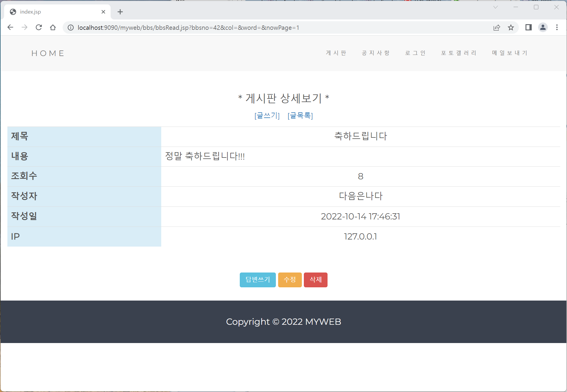
Task: Click the share icon in address bar
Action: click(497, 27)
